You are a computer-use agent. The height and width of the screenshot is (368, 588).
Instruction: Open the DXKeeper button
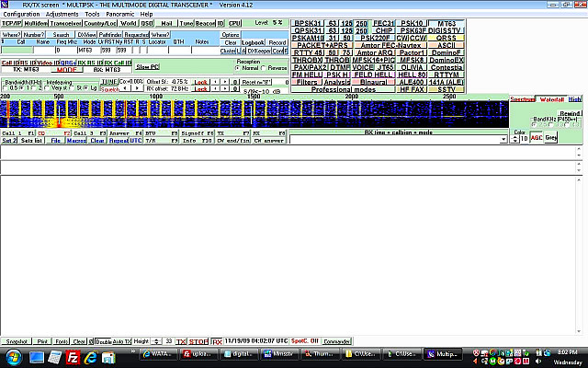(x=259, y=51)
